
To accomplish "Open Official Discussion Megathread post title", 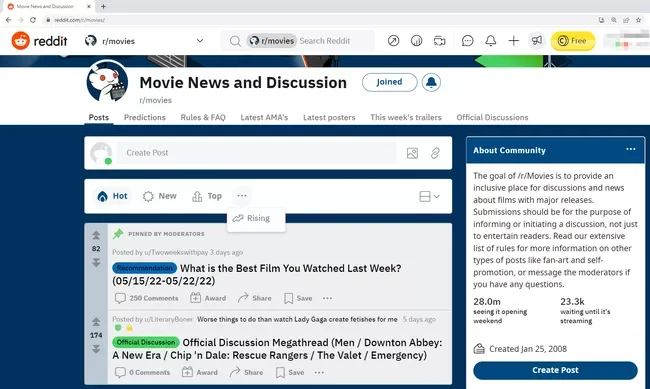I will click(277, 349).
